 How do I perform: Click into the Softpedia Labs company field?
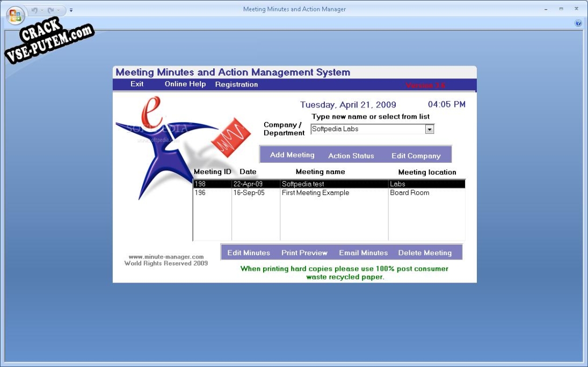(x=368, y=129)
